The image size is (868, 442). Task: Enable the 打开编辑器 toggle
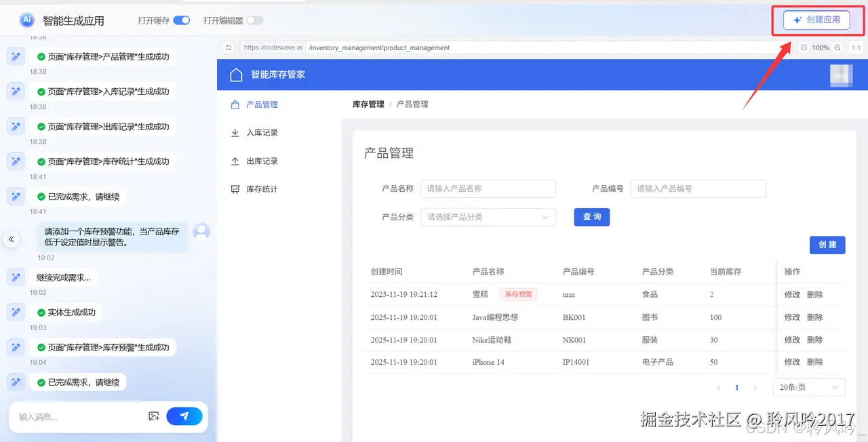tap(255, 20)
